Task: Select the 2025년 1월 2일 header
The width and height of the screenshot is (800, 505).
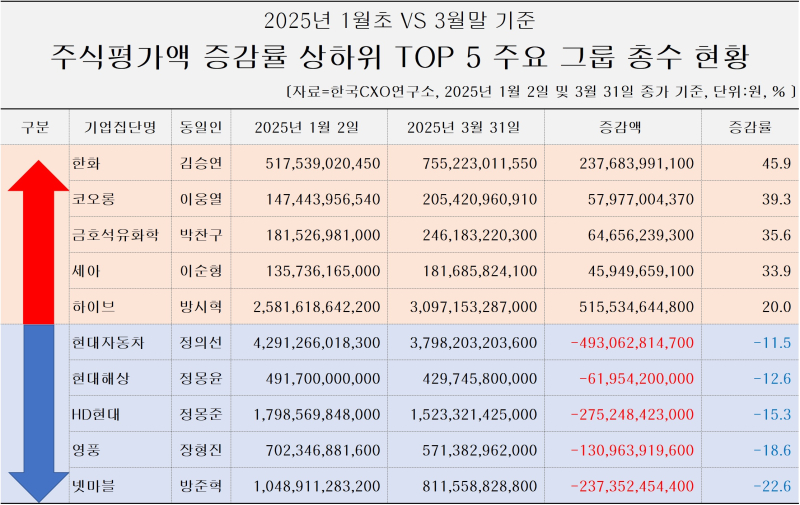Action: pyautogui.click(x=307, y=127)
